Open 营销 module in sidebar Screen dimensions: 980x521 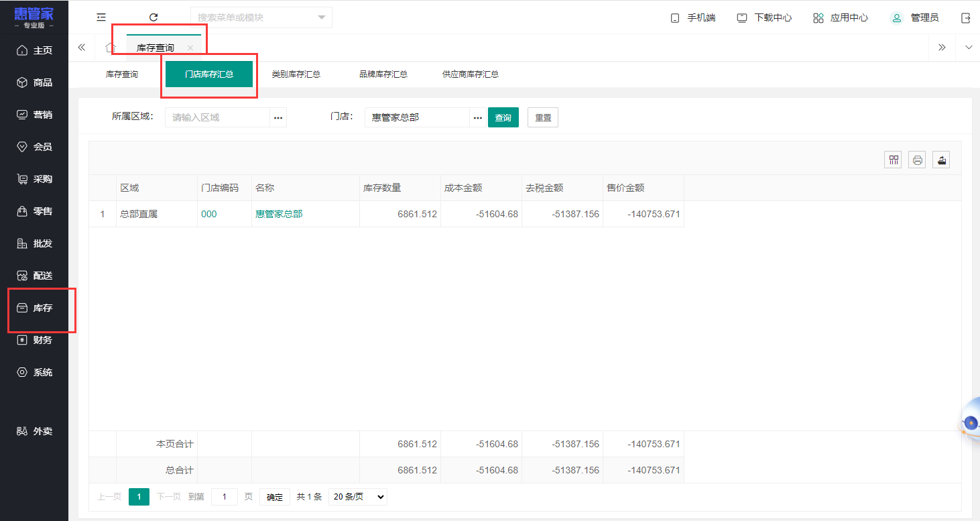pyautogui.click(x=34, y=115)
